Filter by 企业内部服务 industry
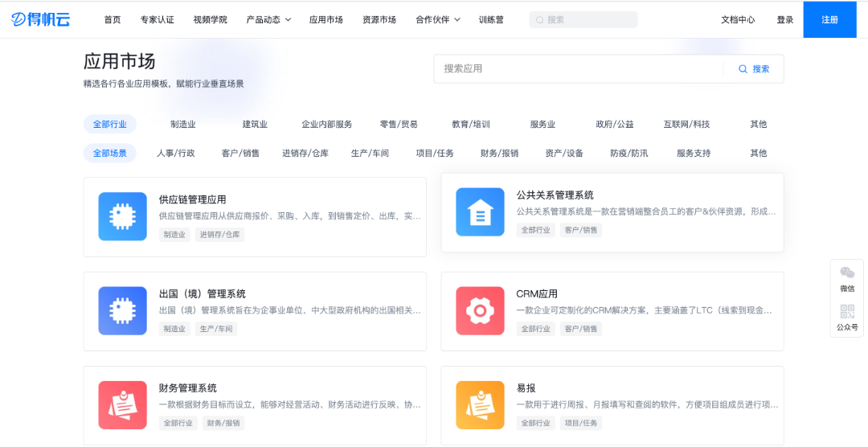The image size is (868, 447). (x=326, y=124)
